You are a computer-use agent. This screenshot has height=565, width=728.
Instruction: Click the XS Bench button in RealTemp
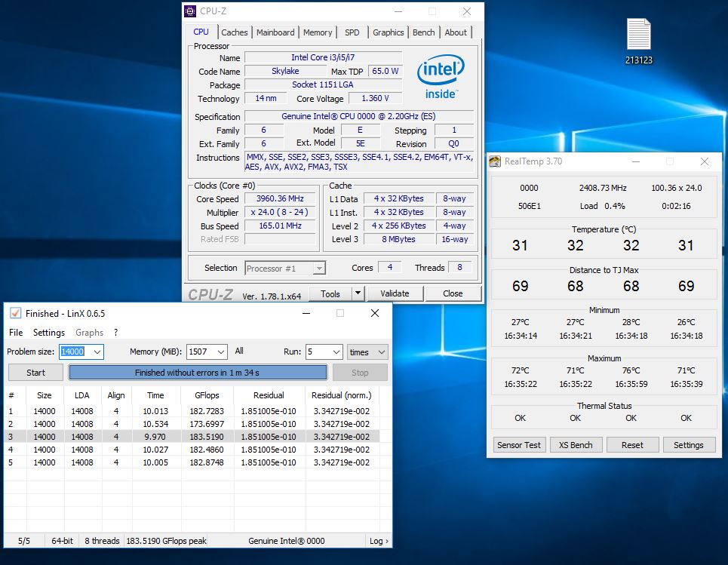tap(576, 445)
